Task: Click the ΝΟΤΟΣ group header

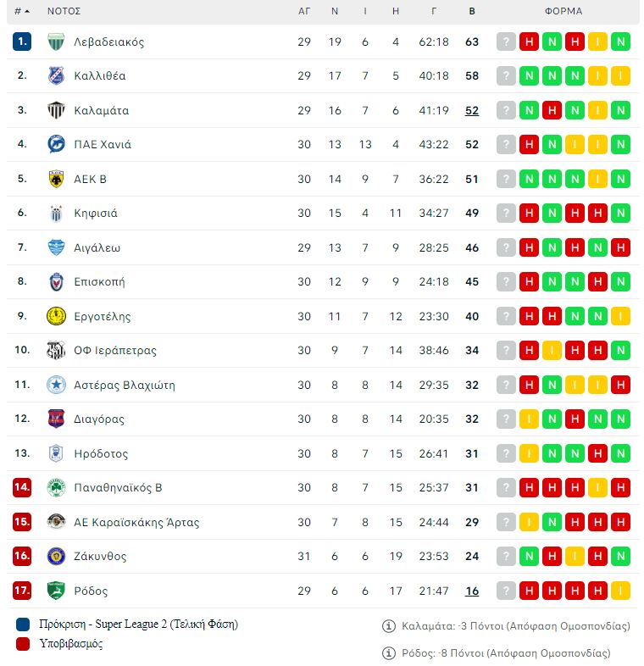Action: pos(64,12)
